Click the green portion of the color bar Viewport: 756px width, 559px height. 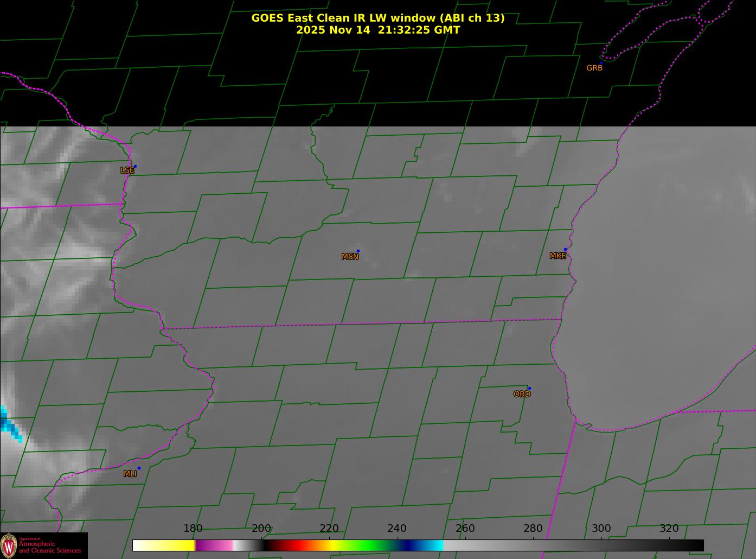[369, 545]
